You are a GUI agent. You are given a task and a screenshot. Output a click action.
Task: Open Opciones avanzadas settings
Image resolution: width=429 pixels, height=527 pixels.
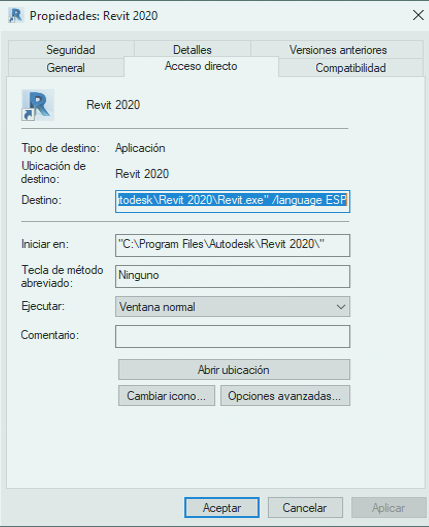[x=285, y=396]
